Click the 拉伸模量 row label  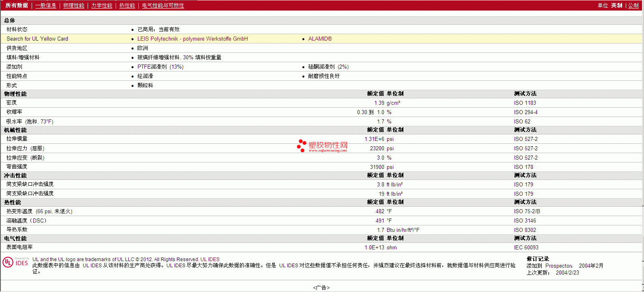coord(17,139)
